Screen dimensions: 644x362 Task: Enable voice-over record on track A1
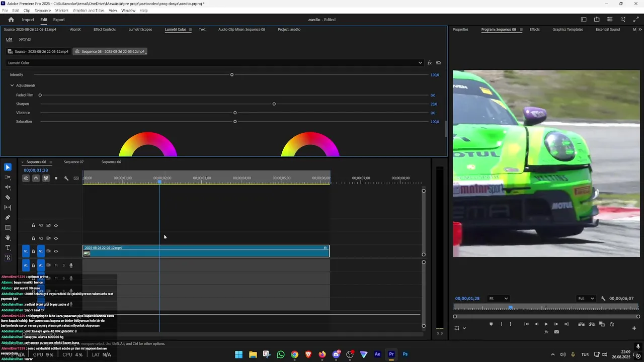pos(71,265)
